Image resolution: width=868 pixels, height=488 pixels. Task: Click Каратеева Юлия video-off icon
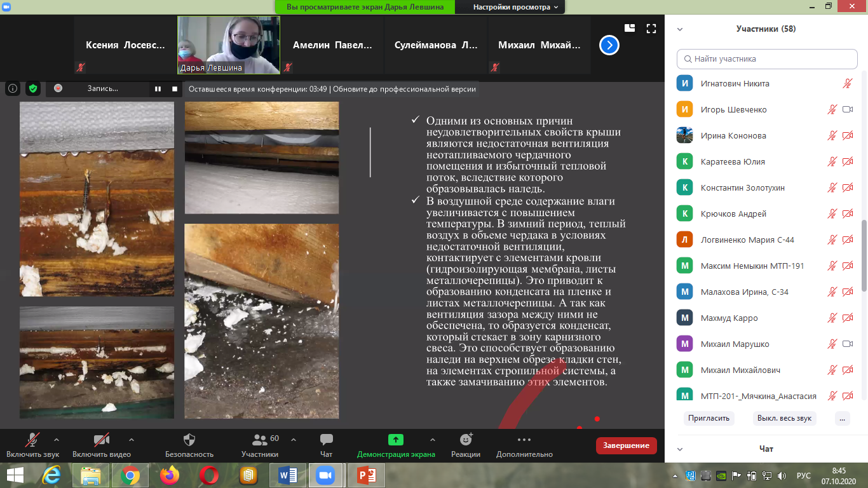(847, 161)
